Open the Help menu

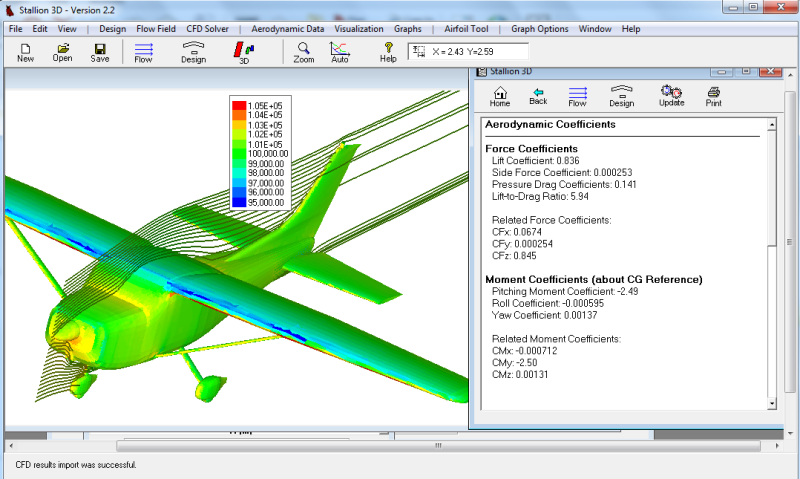pyautogui.click(x=631, y=29)
